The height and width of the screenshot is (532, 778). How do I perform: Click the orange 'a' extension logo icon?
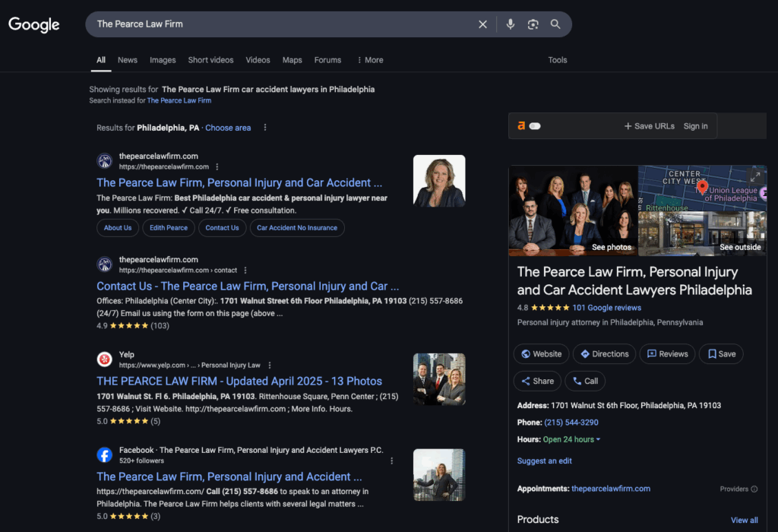(x=521, y=126)
